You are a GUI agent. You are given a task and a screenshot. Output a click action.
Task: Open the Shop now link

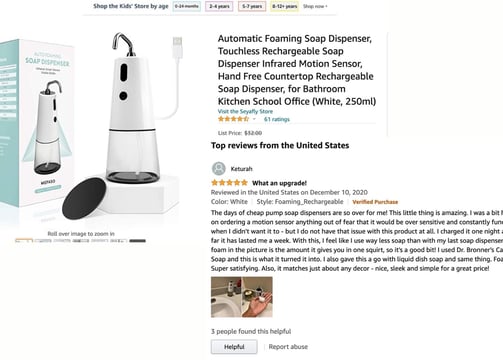315,6
